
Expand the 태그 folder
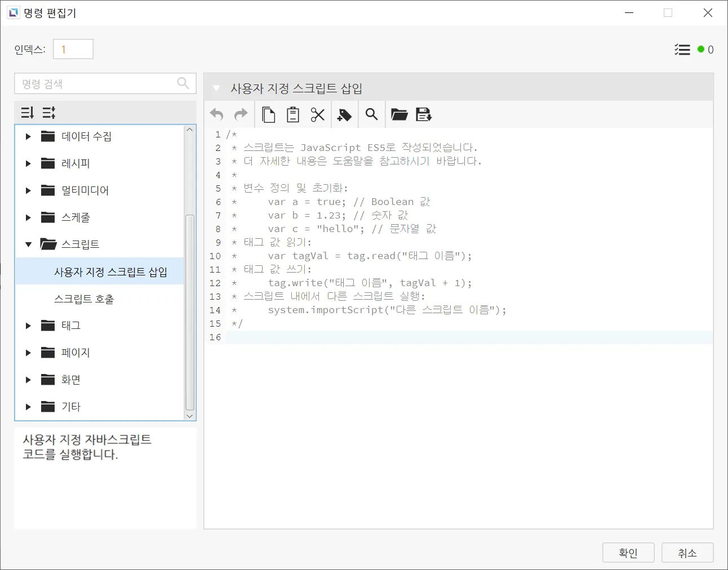tap(28, 326)
